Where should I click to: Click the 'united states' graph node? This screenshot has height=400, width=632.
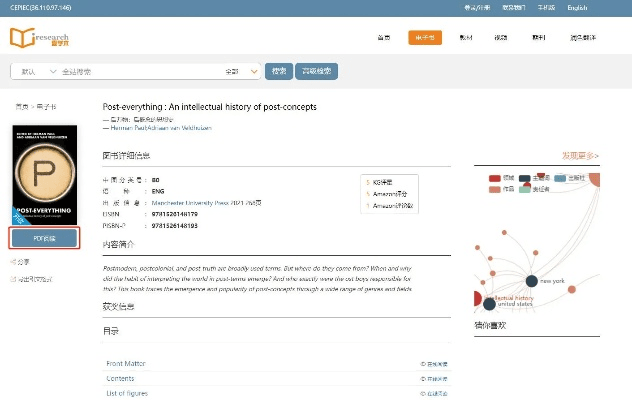point(489,303)
